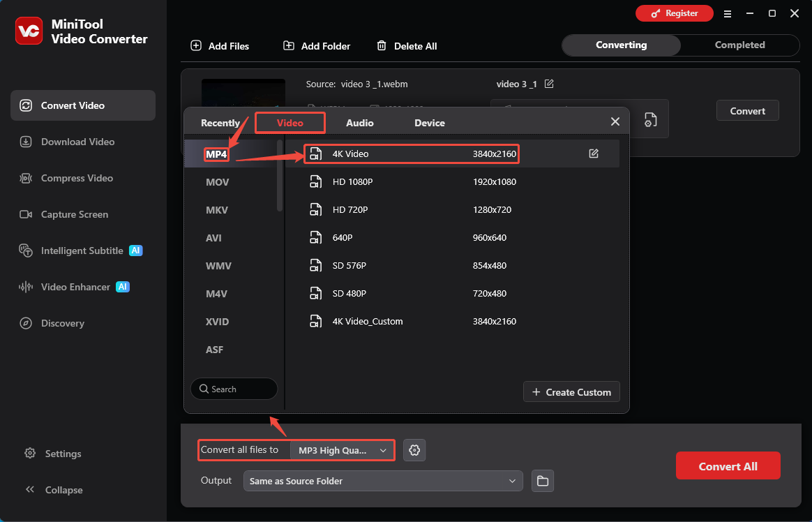The image size is (812, 522).
Task: Click the edit icon on the 4K Video row
Action: coord(594,154)
